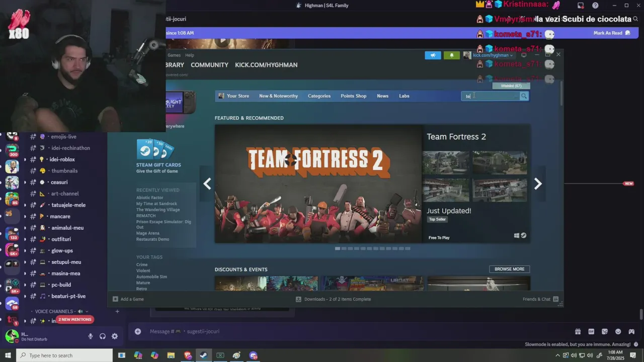Open My Time at Sandrock link
644x362 pixels.
click(156, 204)
